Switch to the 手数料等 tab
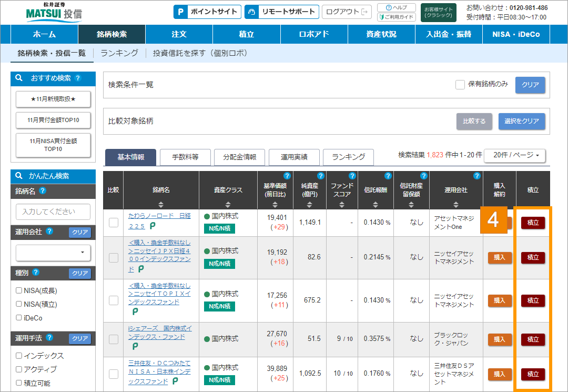This screenshot has height=392, width=568. 185,157
